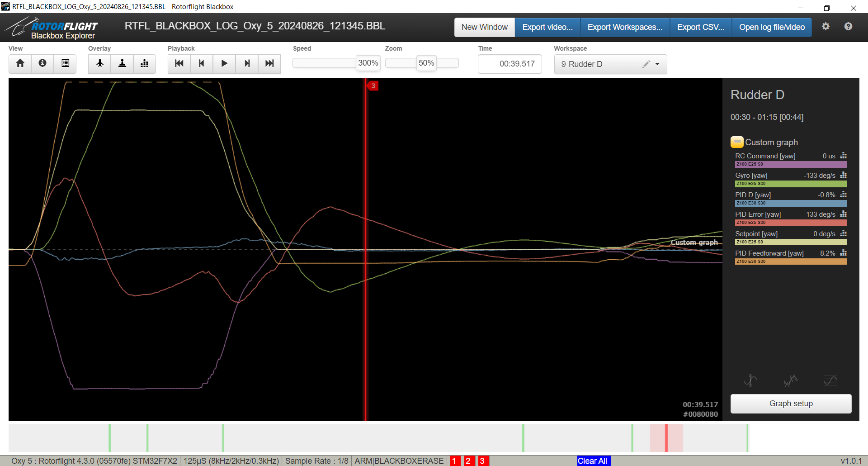Viewport: 868px width, 466px height.
Task: Open analyser for Gyro [yaw] trace
Action: (x=843, y=175)
